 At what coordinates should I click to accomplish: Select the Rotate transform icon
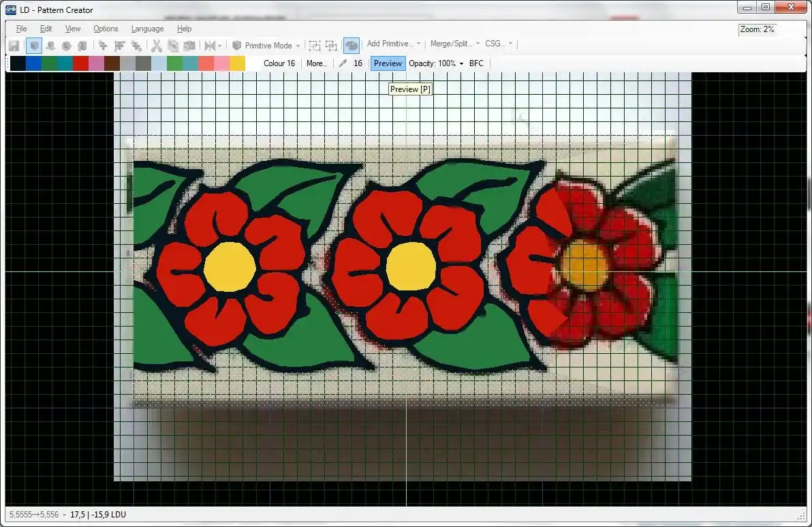(x=120, y=46)
